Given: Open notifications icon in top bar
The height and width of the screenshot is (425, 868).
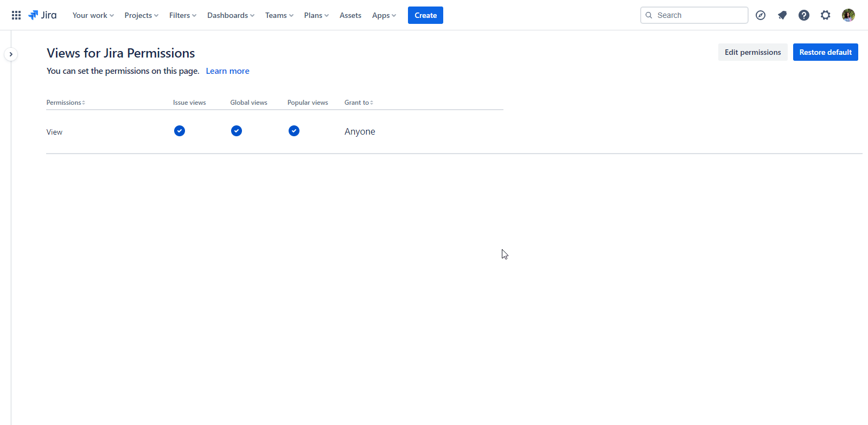Looking at the screenshot, I should pos(782,15).
